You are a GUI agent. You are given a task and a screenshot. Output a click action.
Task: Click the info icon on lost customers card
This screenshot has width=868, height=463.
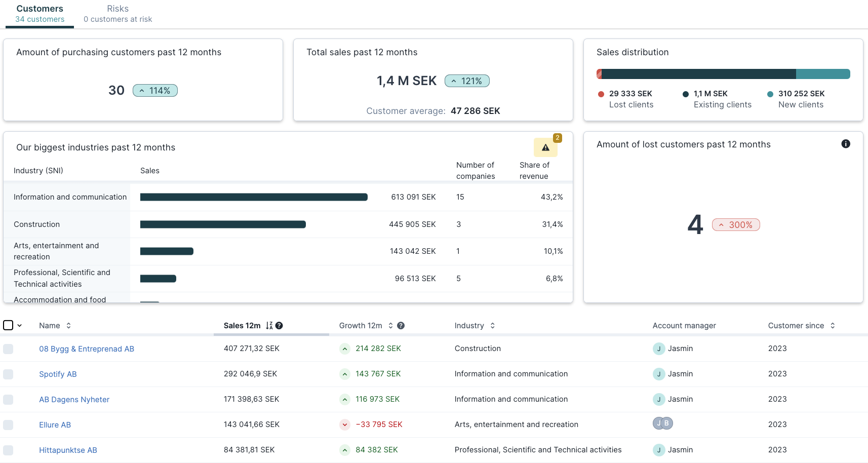[x=846, y=144]
